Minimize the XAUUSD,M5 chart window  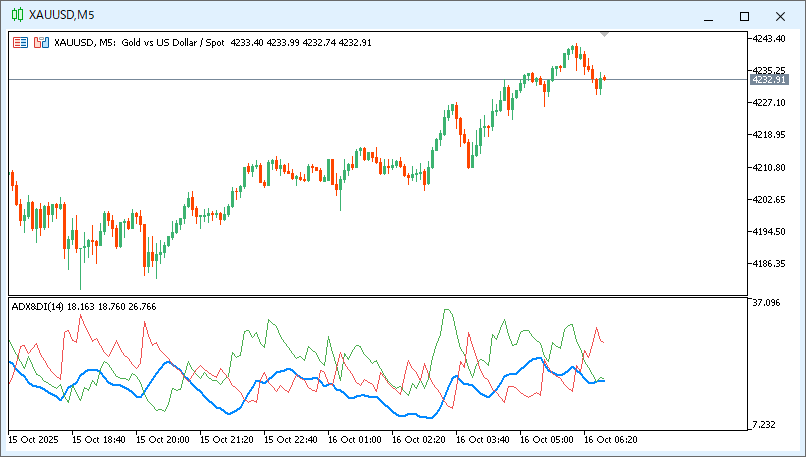click(x=709, y=16)
